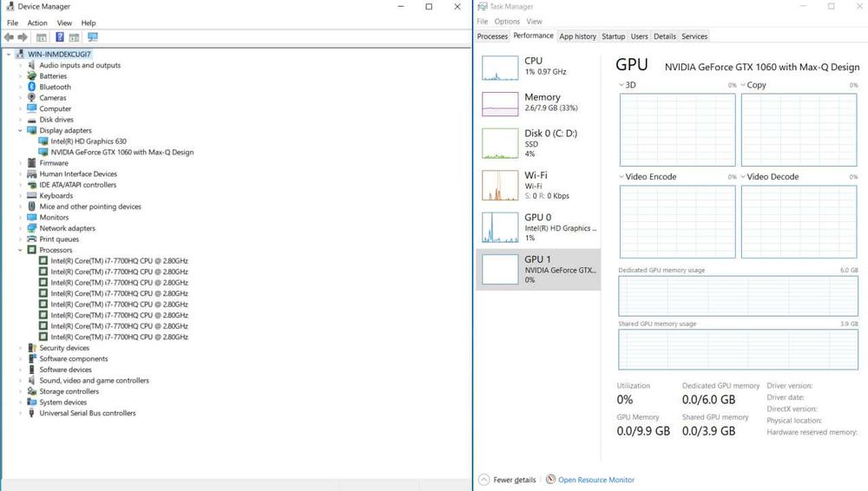The width and height of the screenshot is (868, 491).
Task: Select the GPU 0 Intel HD Graphics entry
Action: [538, 227]
